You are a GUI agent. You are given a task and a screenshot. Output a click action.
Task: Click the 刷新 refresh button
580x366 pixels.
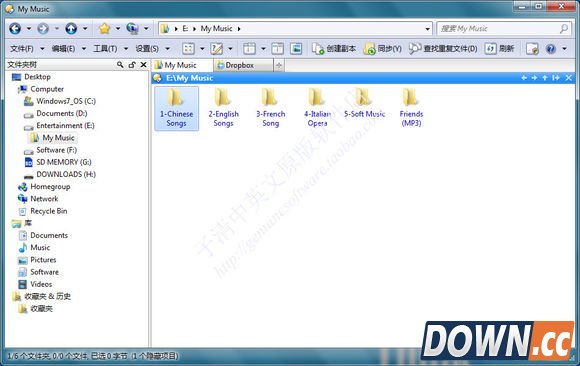[x=499, y=48]
